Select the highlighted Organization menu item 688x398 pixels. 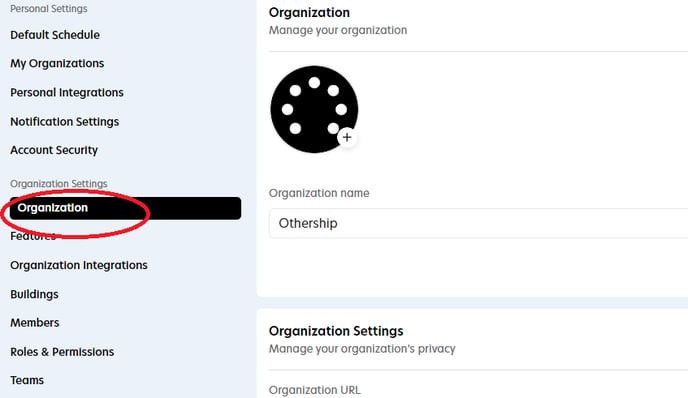125,208
